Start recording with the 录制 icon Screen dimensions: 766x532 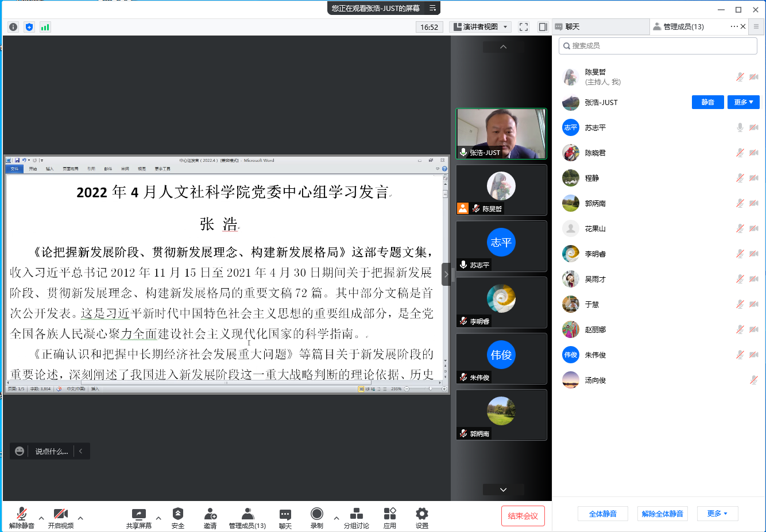coord(316,515)
